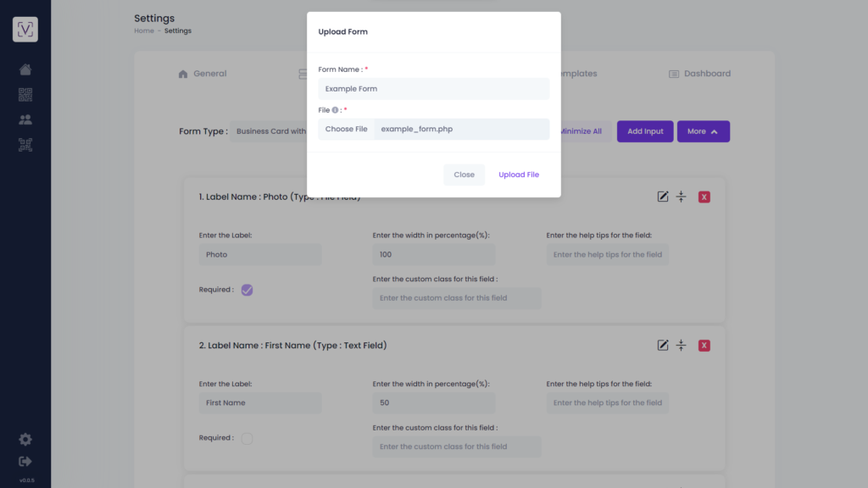This screenshot has height=488, width=868.
Task: Open the Form Type dropdown
Action: [269, 131]
